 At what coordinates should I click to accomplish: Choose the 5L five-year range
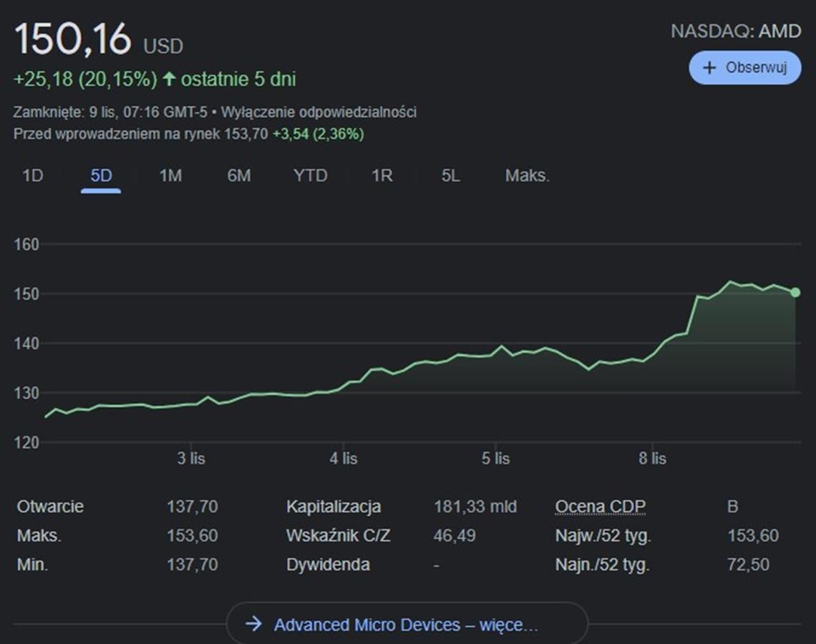point(450,176)
